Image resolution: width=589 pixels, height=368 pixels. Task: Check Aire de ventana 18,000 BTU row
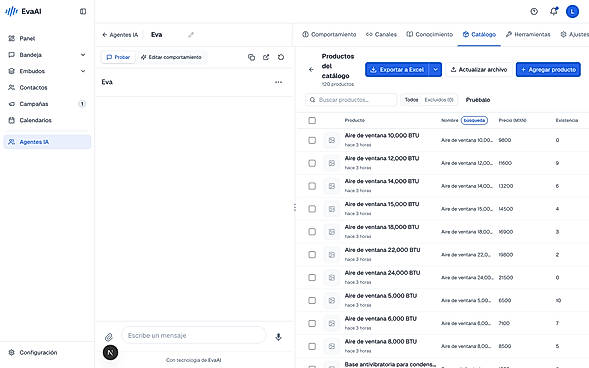tap(312, 232)
